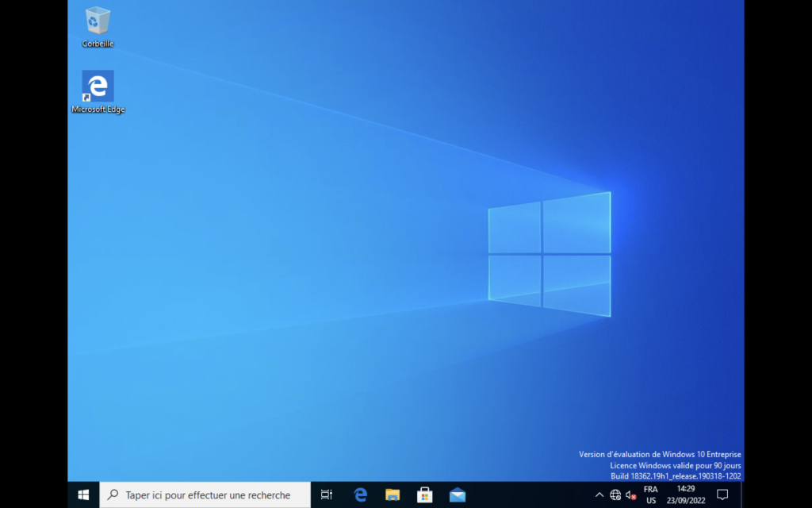This screenshot has width=812, height=508.
Task: Click the muted volume speaker icon
Action: [x=631, y=495]
